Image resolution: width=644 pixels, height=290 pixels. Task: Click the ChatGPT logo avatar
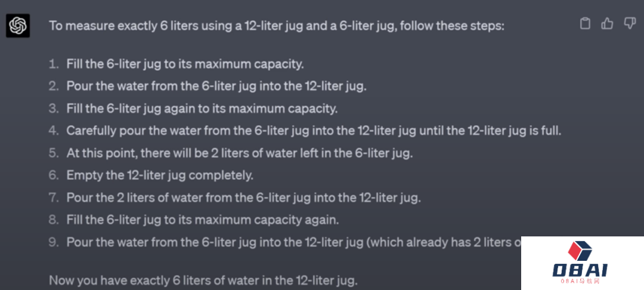coord(18,26)
